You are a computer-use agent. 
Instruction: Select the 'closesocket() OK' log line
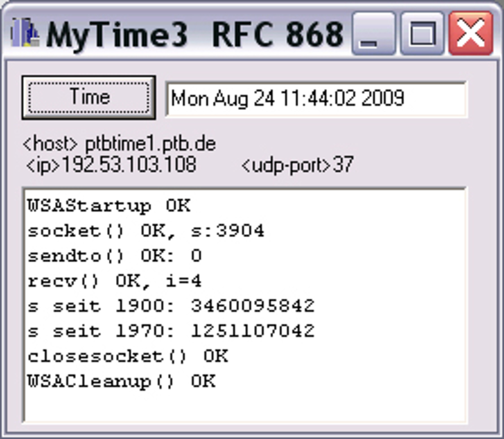pos(128,356)
